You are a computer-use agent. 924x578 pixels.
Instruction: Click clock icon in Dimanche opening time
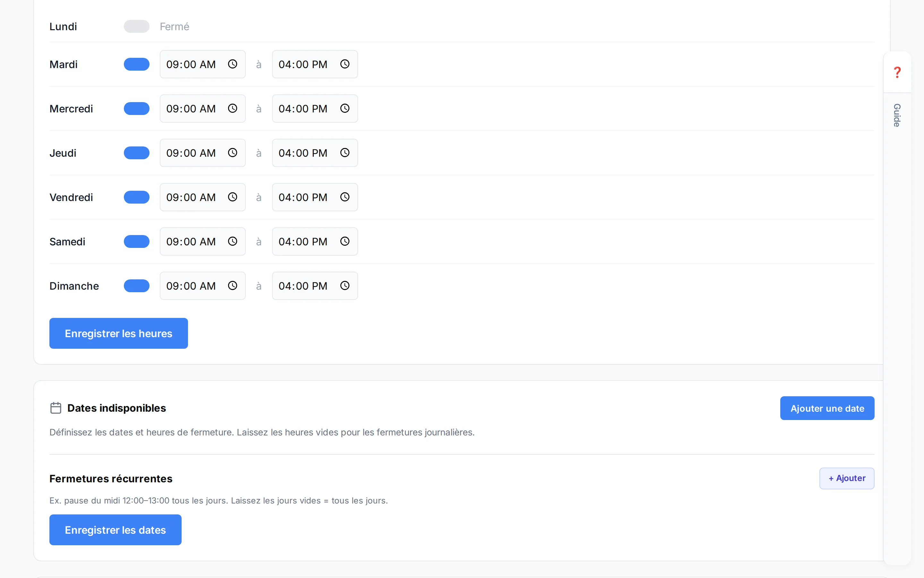click(x=233, y=286)
